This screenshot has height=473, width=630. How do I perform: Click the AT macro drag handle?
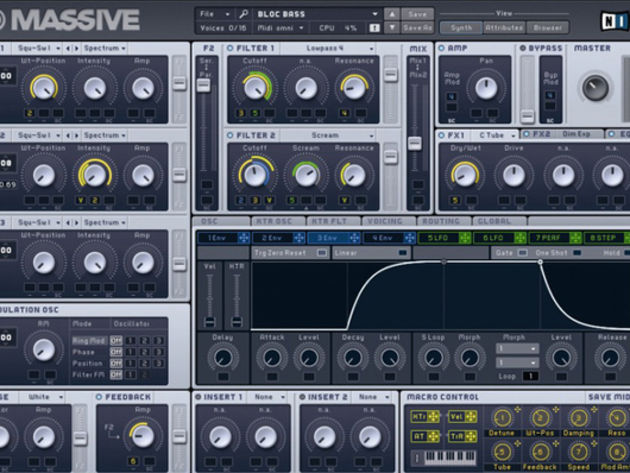(434, 436)
